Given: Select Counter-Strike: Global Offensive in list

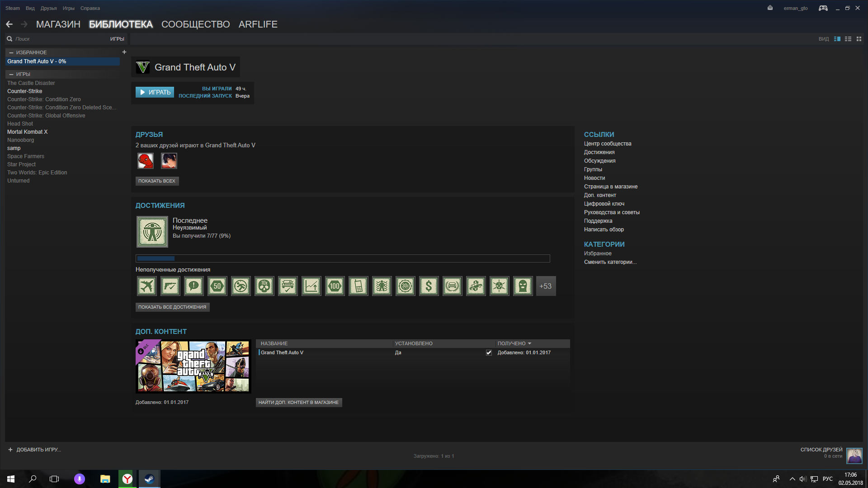Looking at the screenshot, I should [46, 116].
